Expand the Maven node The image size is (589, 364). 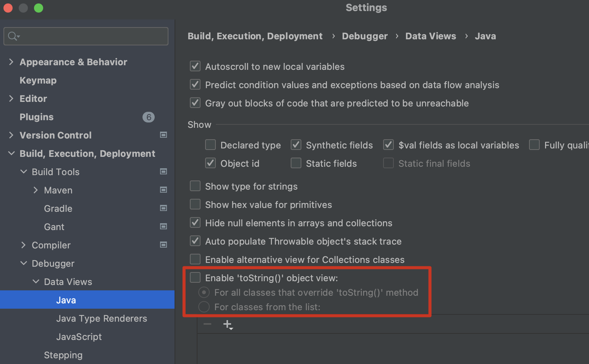coord(36,190)
